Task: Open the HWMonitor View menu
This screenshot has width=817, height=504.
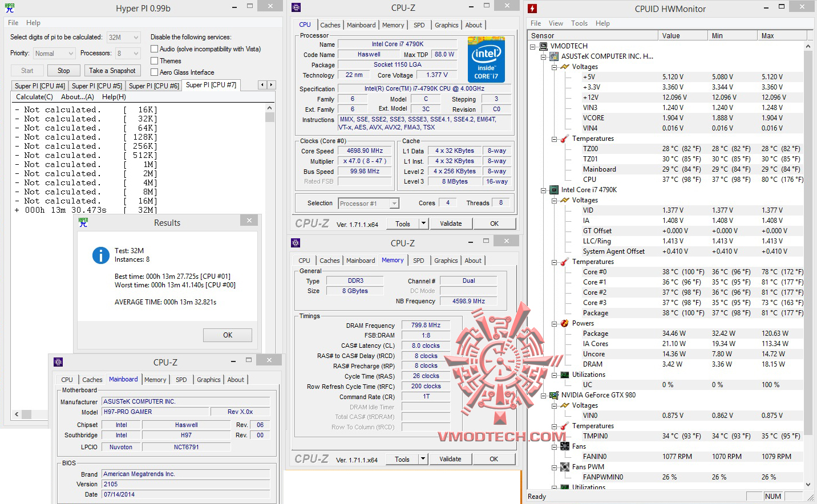Action: click(x=556, y=23)
